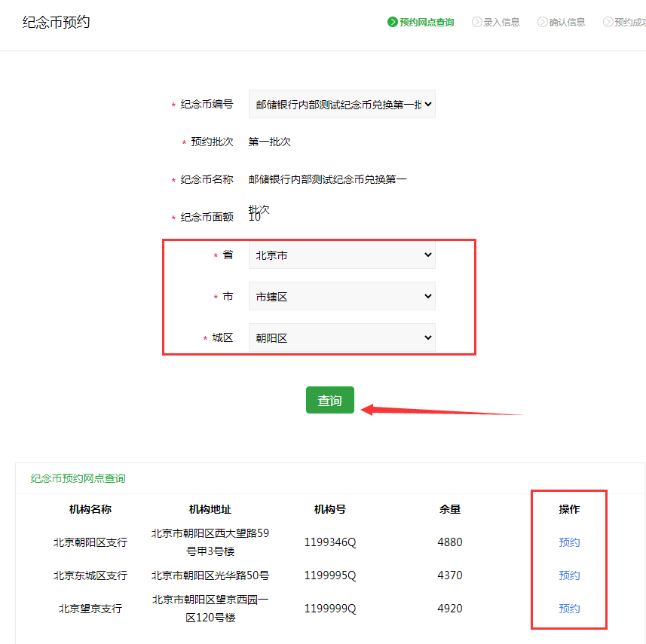
Task: Click 预约 link for 北京东城区支行
Action: 569,575
